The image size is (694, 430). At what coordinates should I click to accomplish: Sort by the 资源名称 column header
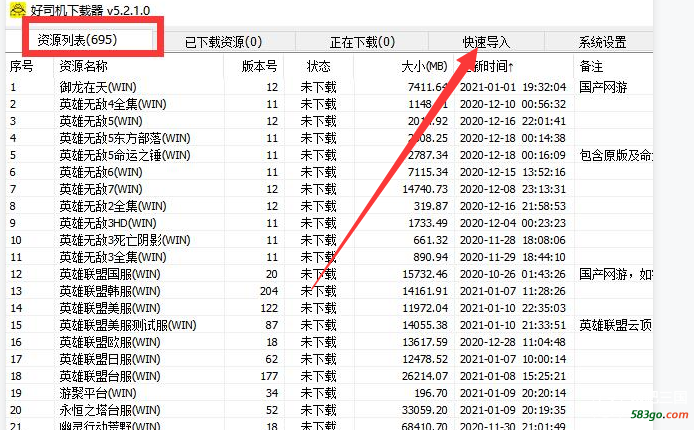pyautogui.click(x=84, y=66)
